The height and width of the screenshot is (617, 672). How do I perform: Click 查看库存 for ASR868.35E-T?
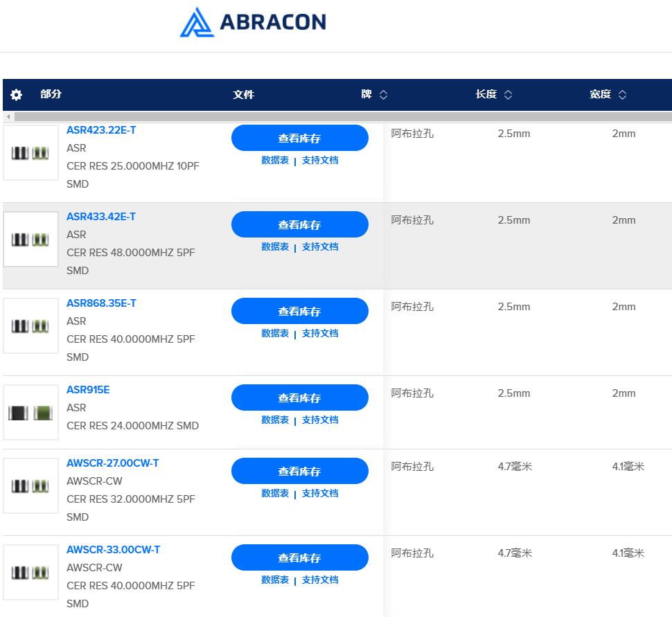[299, 311]
